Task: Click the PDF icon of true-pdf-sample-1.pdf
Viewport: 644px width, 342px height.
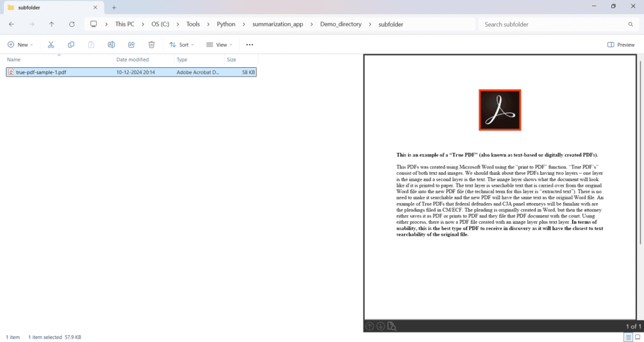Action: click(11, 72)
